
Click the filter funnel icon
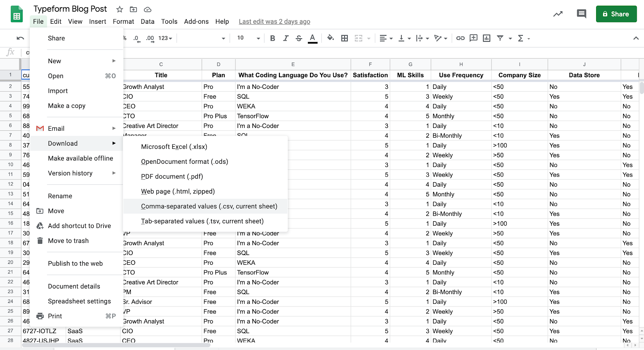[500, 38]
